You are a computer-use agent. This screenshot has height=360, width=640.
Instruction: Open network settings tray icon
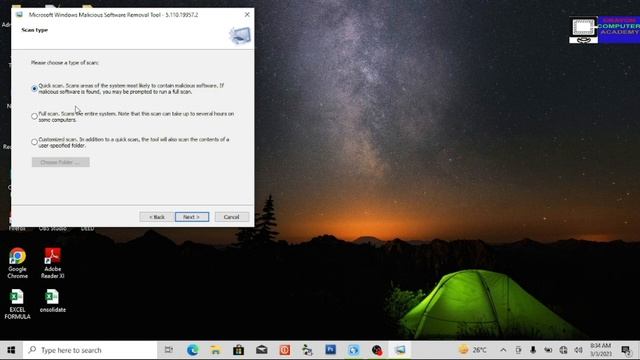[563, 350]
